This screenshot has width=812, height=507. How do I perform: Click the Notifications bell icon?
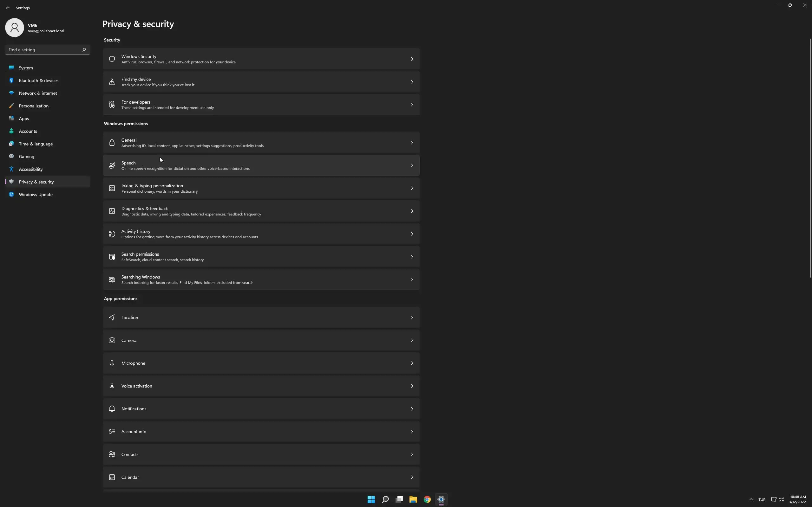[112, 409]
